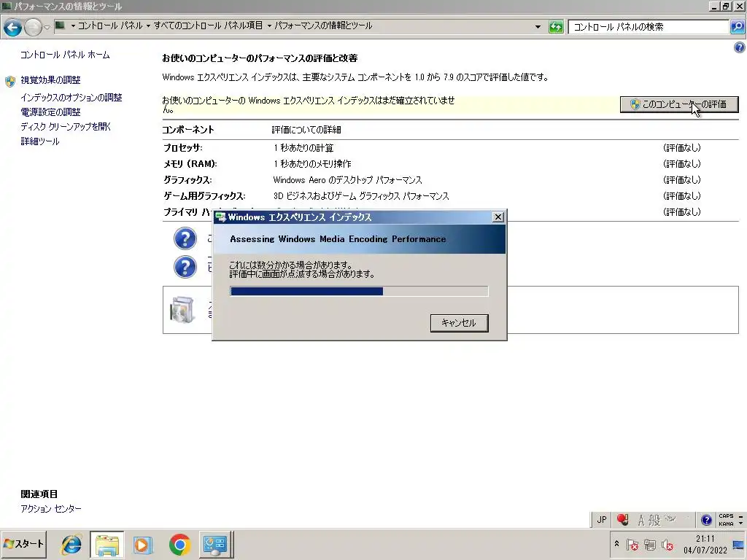This screenshot has width=747, height=560.
Task: Launch Google Chrome from taskbar
Action: [179, 545]
